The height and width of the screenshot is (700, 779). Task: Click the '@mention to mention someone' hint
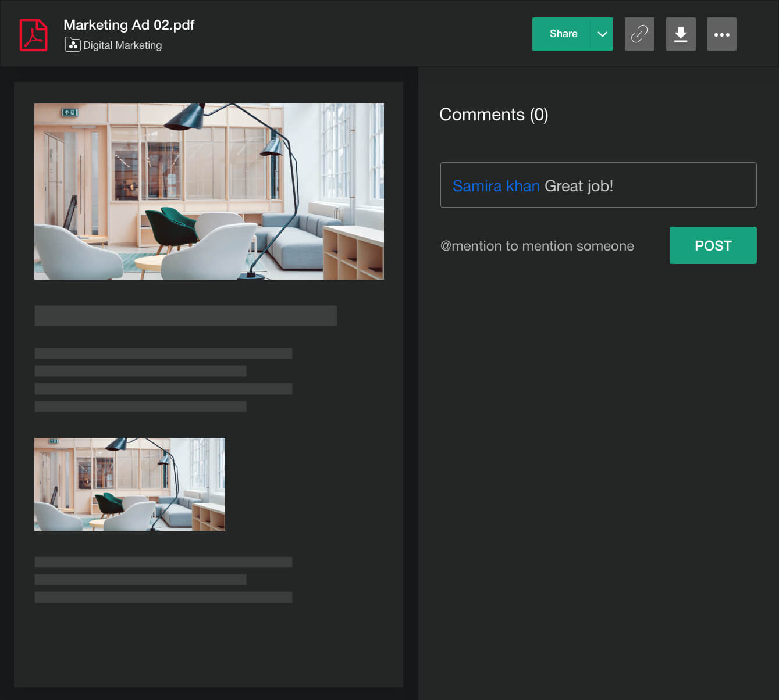(537, 246)
